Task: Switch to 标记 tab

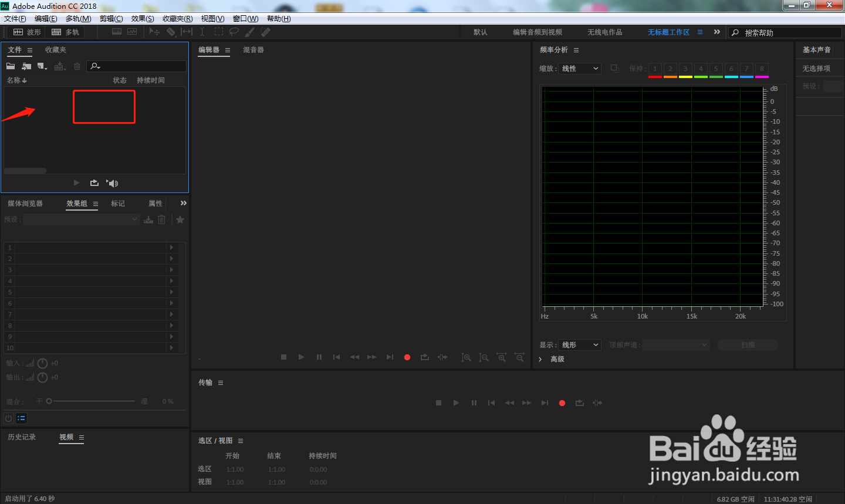Action: (x=118, y=204)
